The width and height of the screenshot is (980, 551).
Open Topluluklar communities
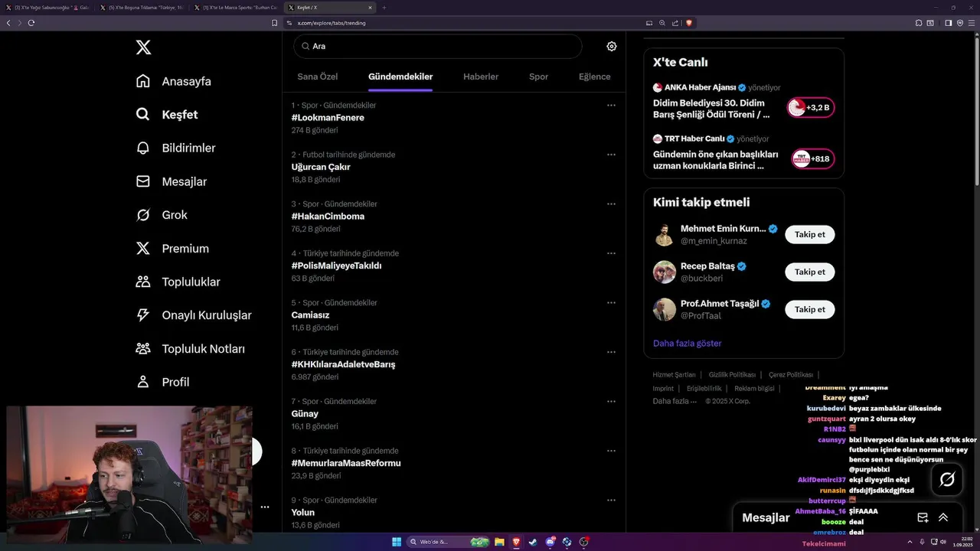click(178, 282)
